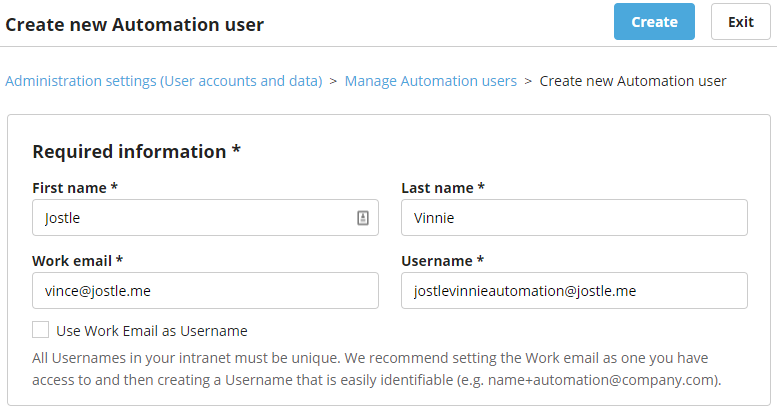Click the 'Username *' label
The image size is (777, 412).
click(443, 261)
